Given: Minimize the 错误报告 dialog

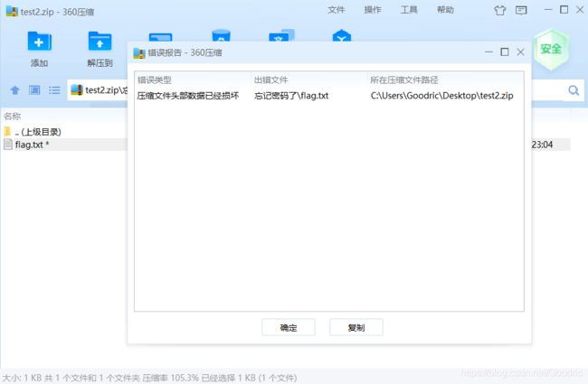Looking at the screenshot, I should [488, 52].
